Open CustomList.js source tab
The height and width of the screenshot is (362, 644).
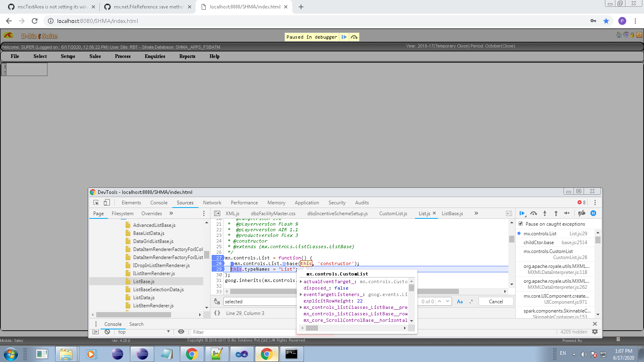tap(393, 214)
